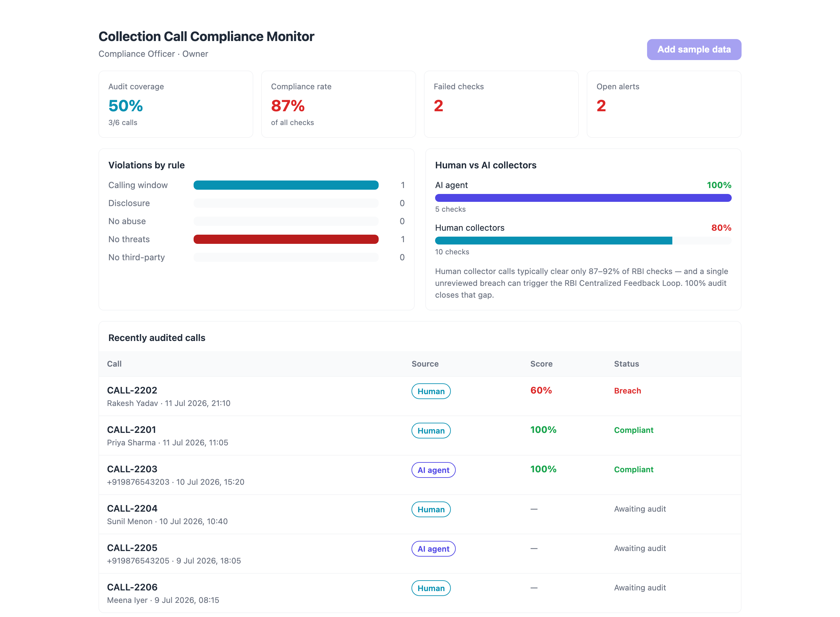The image size is (840, 617).
Task: Click the 10 checks caption
Action: 452,252
